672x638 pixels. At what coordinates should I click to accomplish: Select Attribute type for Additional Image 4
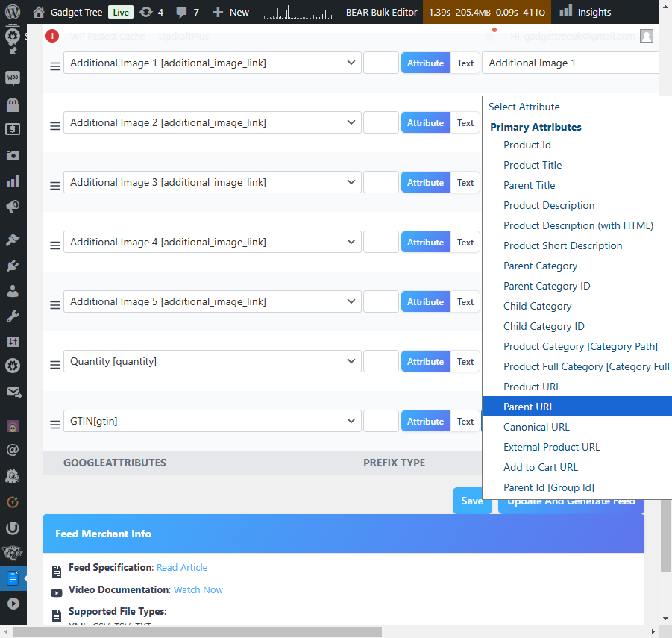tap(426, 243)
